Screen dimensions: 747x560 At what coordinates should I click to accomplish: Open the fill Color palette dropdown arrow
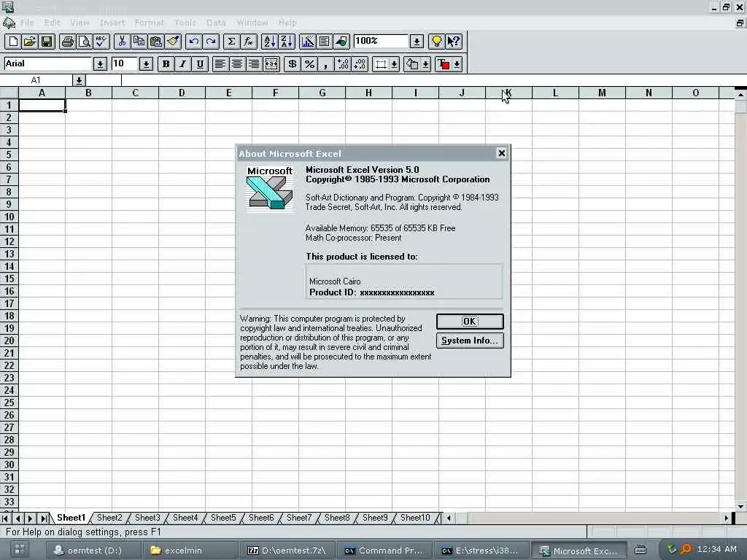[x=426, y=64]
